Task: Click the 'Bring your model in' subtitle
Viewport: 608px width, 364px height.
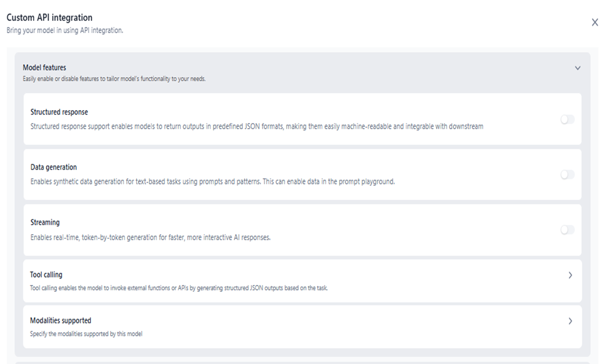Action: click(64, 30)
